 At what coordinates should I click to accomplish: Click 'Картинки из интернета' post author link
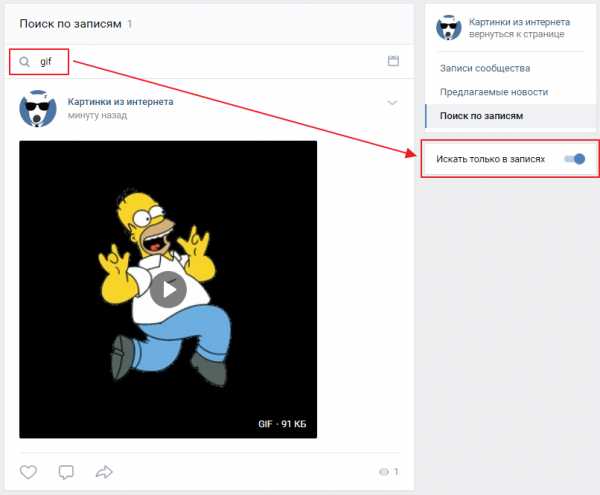[121, 102]
